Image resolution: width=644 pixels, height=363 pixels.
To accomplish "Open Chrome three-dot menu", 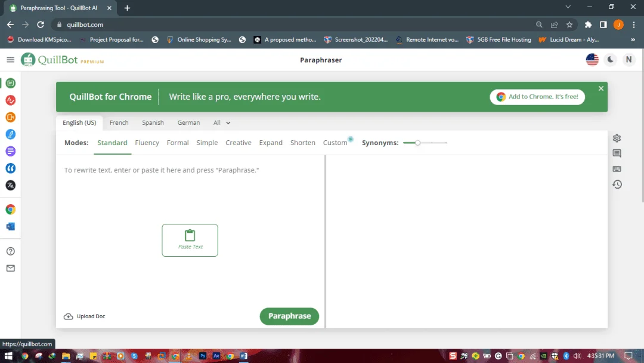I will click(x=634, y=24).
